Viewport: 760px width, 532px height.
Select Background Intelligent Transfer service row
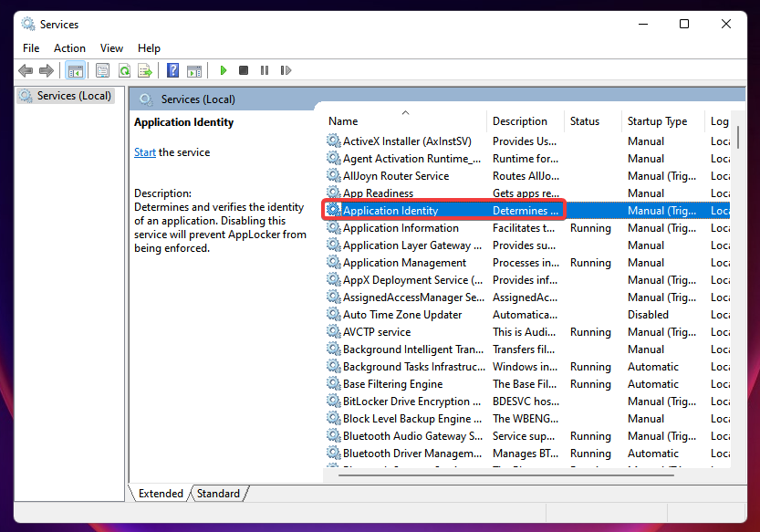coord(526,349)
